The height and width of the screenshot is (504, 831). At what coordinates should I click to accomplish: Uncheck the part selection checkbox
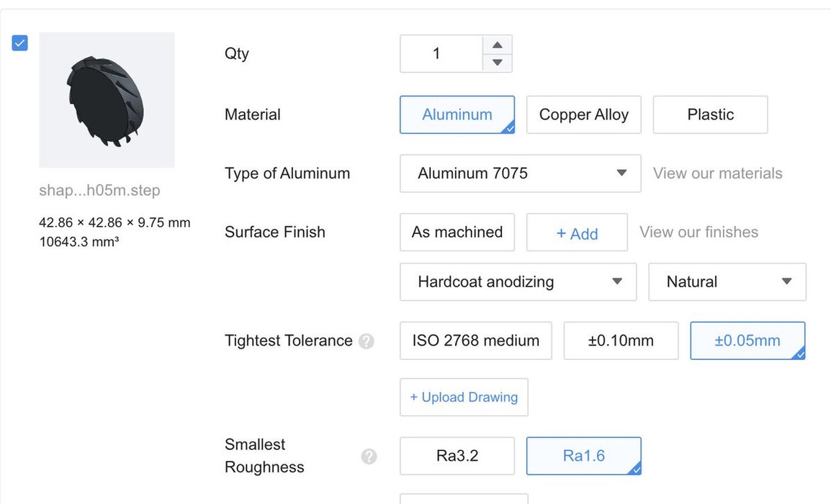19,43
